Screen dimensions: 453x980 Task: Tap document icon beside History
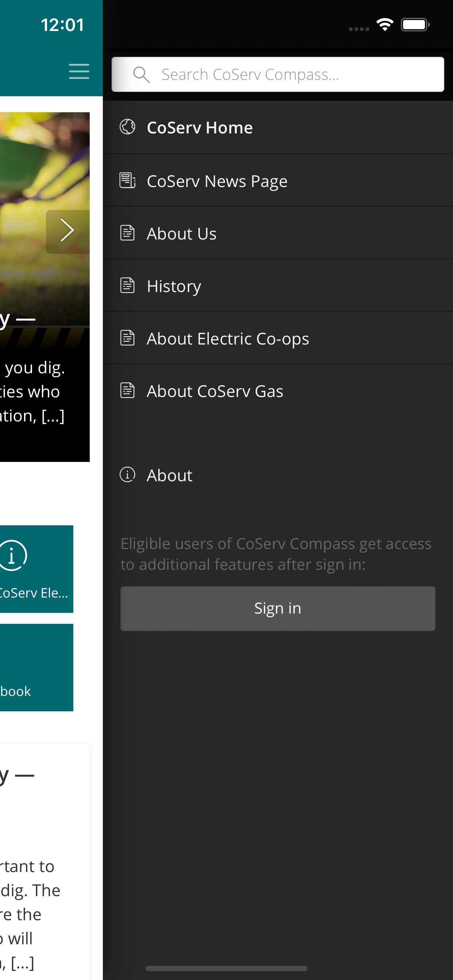(128, 285)
